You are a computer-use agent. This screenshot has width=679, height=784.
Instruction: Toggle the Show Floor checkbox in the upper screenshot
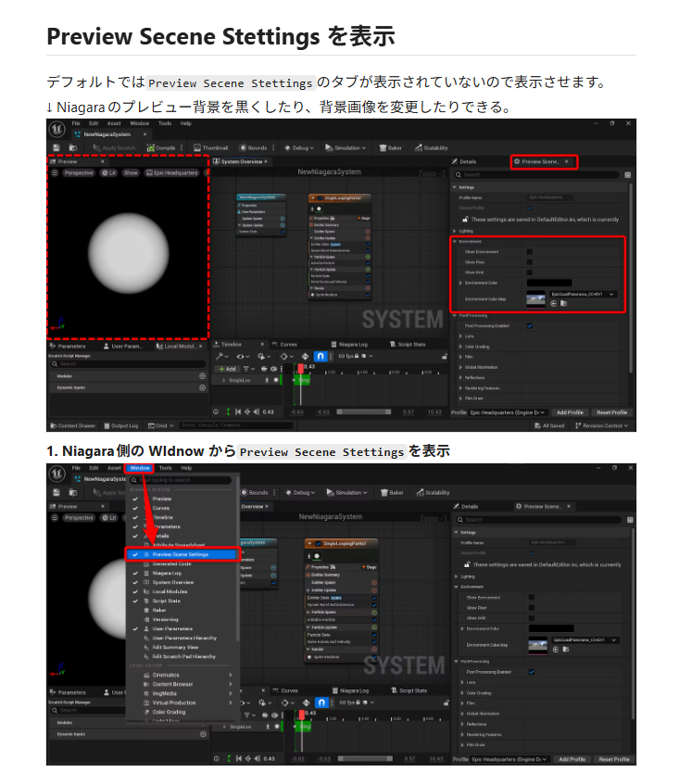tap(530, 262)
